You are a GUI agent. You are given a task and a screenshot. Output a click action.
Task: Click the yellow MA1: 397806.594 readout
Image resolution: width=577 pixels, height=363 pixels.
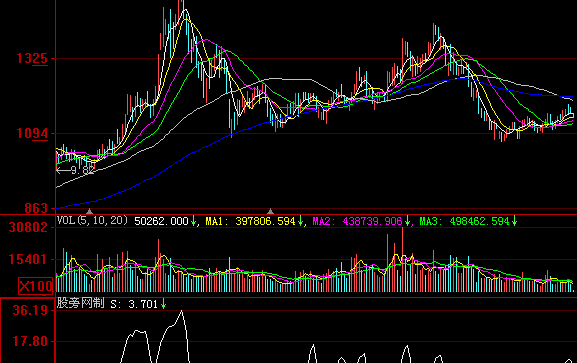[250, 221]
